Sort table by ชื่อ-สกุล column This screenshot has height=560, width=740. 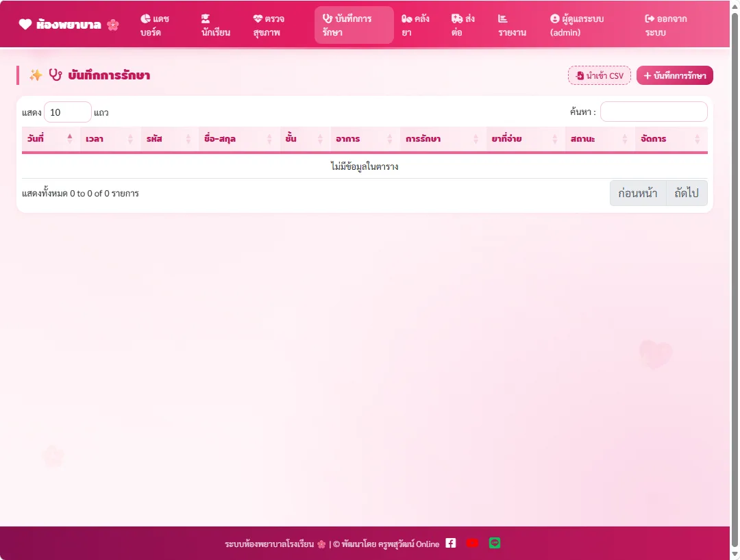[239, 138]
